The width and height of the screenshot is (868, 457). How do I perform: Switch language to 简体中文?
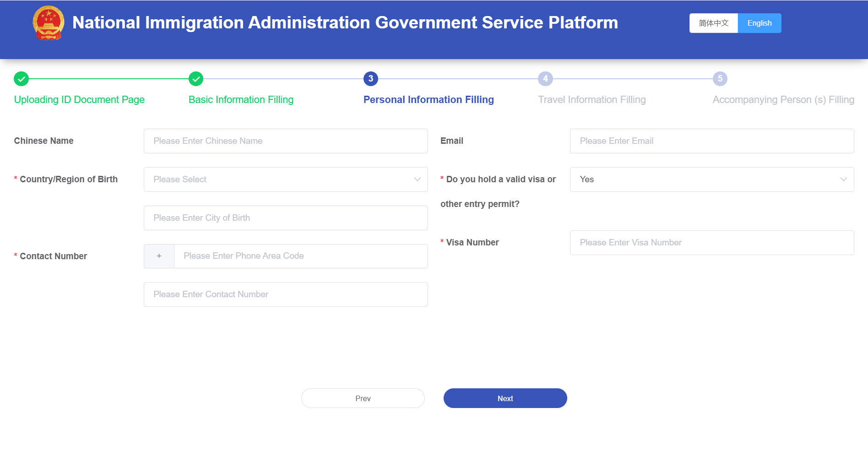[x=713, y=23]
